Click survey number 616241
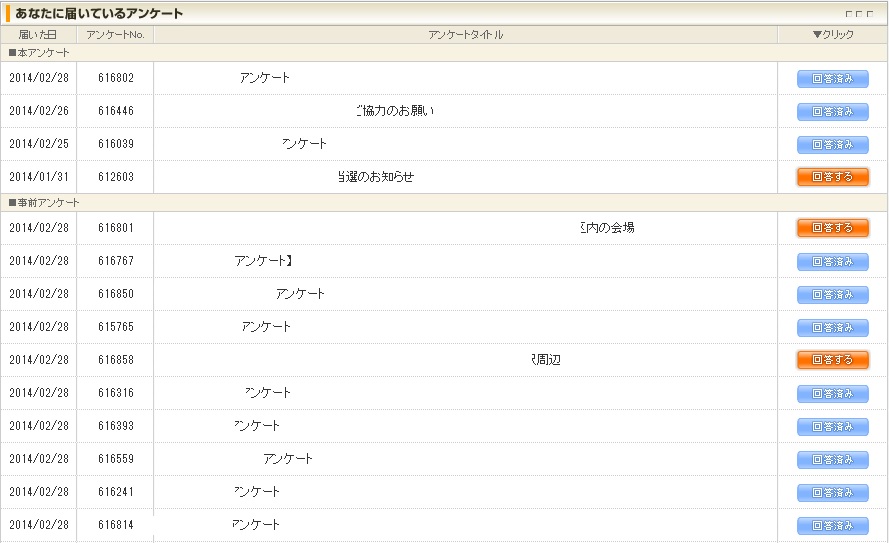Image resolution: width=889 pixels, height=543 pixels. pyautogui.click(x=116, y=491)
